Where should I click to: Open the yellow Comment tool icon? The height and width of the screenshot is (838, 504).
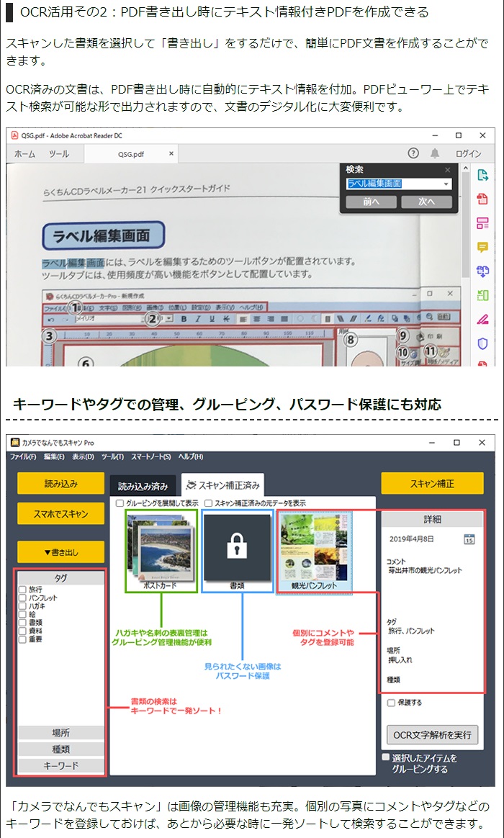(x=482, y=248)
